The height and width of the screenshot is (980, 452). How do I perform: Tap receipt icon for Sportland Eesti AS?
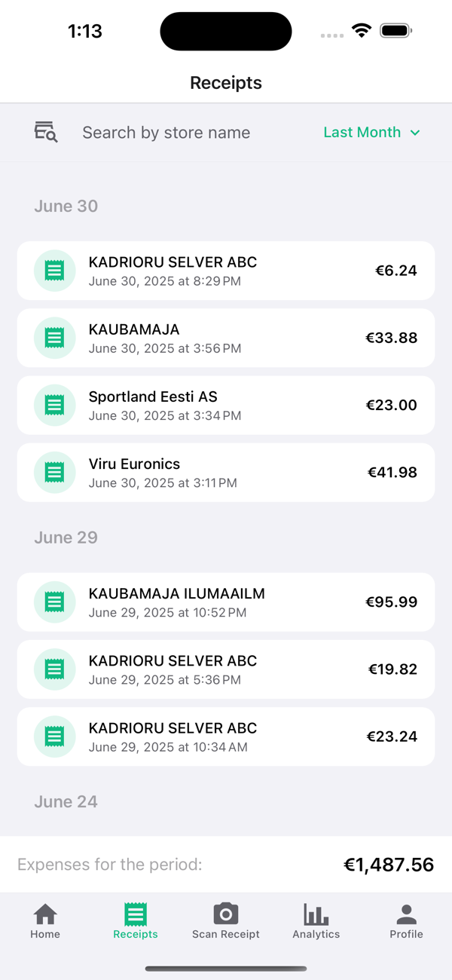[x=54, y=406]
